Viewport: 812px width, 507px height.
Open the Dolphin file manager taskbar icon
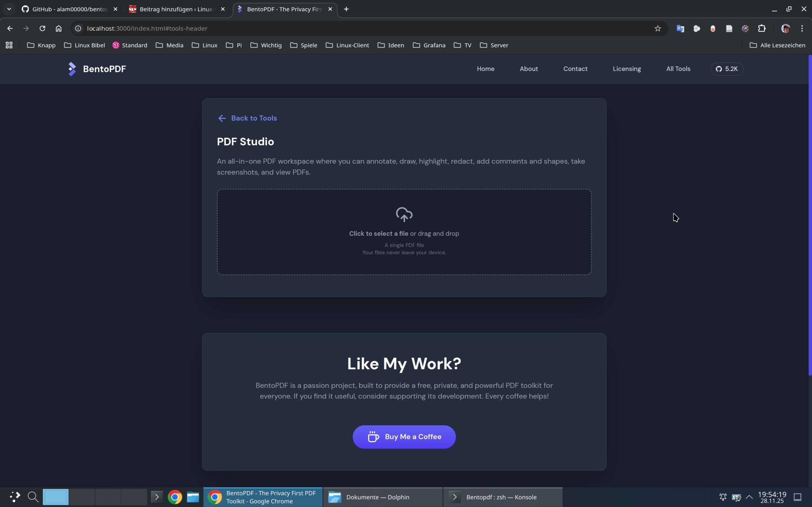tap(193, 497)
